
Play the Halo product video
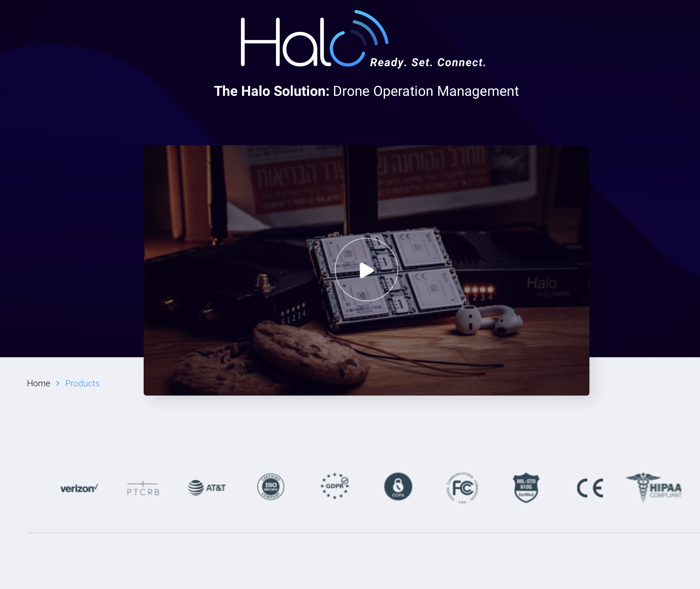click(366, 270)
